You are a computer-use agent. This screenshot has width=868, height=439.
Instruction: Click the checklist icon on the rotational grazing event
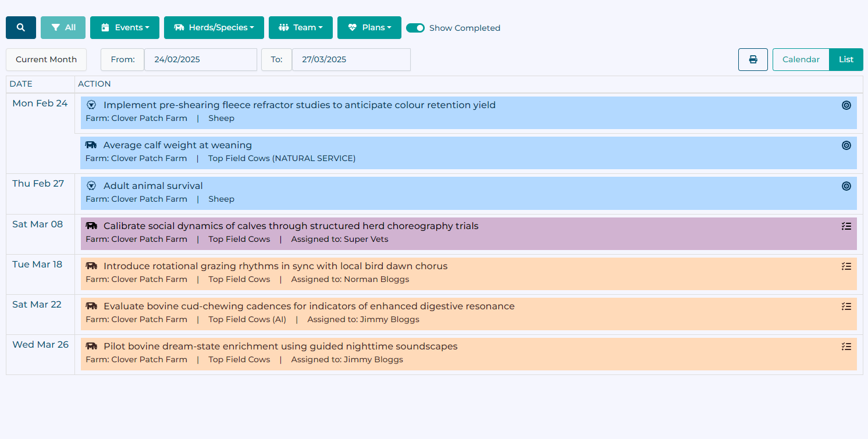(x=846, y=266)
